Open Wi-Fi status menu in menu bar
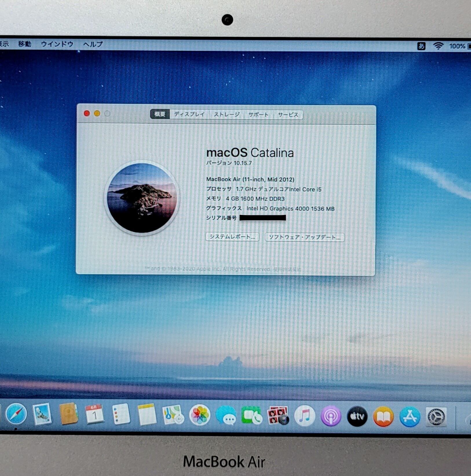 pos(438,46)
